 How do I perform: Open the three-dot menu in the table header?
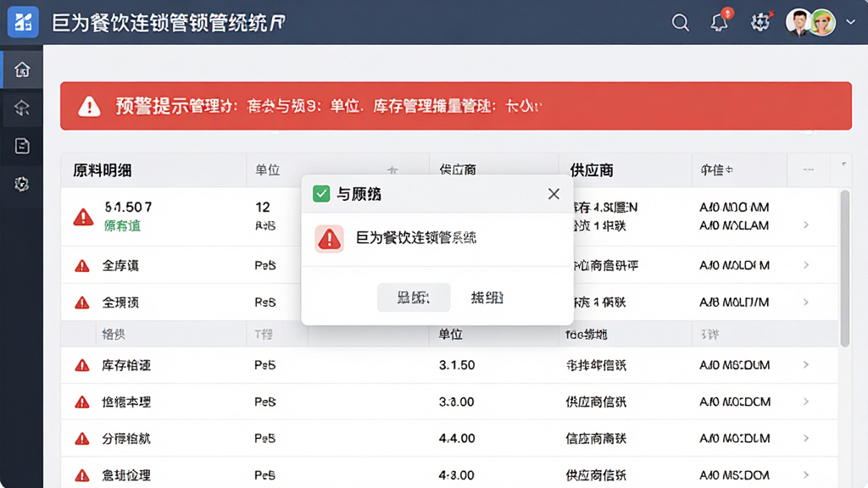click(808, 169)
